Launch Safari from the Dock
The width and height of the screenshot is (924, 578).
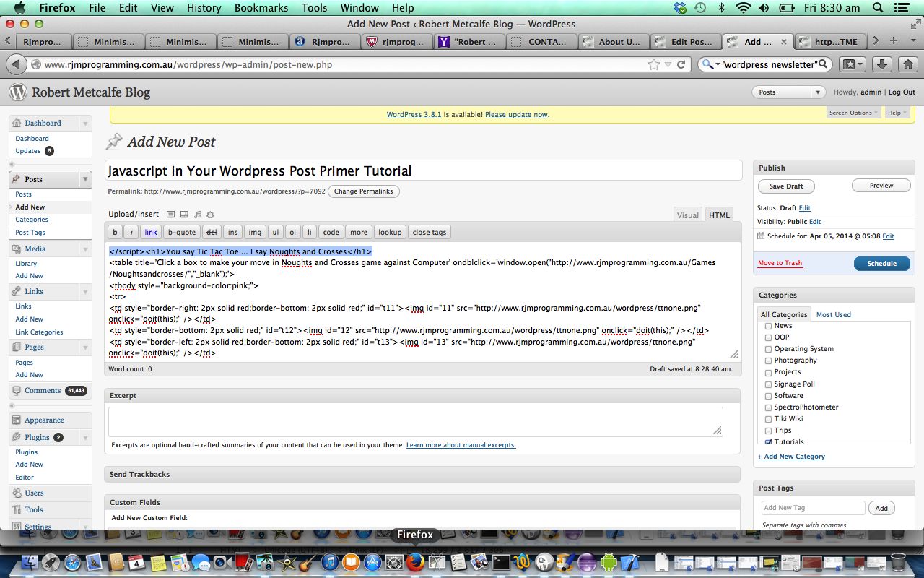coord(73,563)
